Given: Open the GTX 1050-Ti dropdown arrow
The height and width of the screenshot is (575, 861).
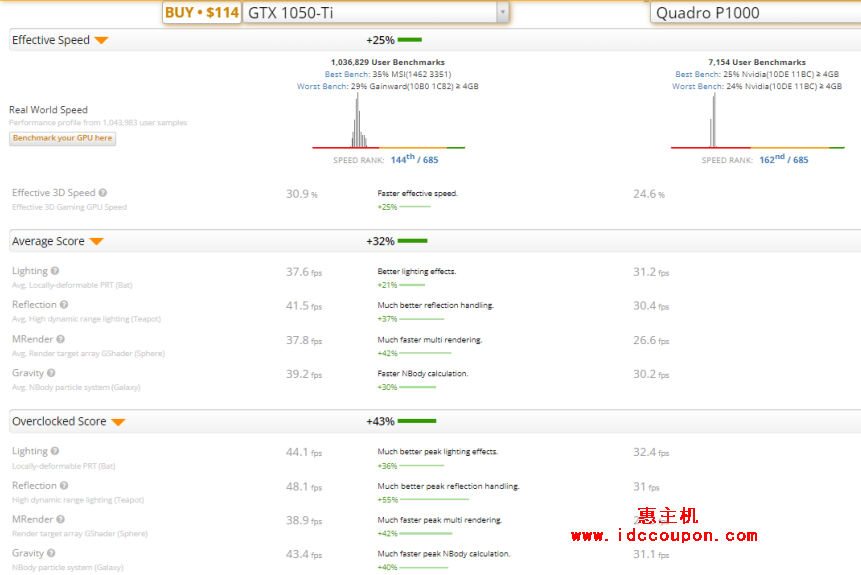Looking at the screenshot, I should point(502,12).
